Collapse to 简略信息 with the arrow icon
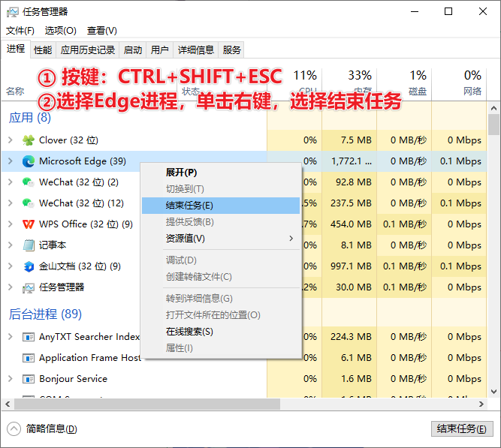This screenshot has height=448, width=501. click(14, 428)
